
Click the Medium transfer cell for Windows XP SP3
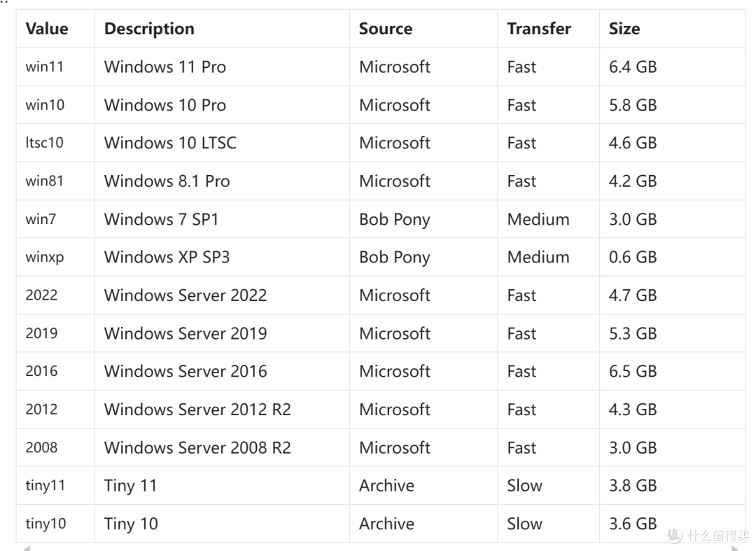[x=538, y=257]
